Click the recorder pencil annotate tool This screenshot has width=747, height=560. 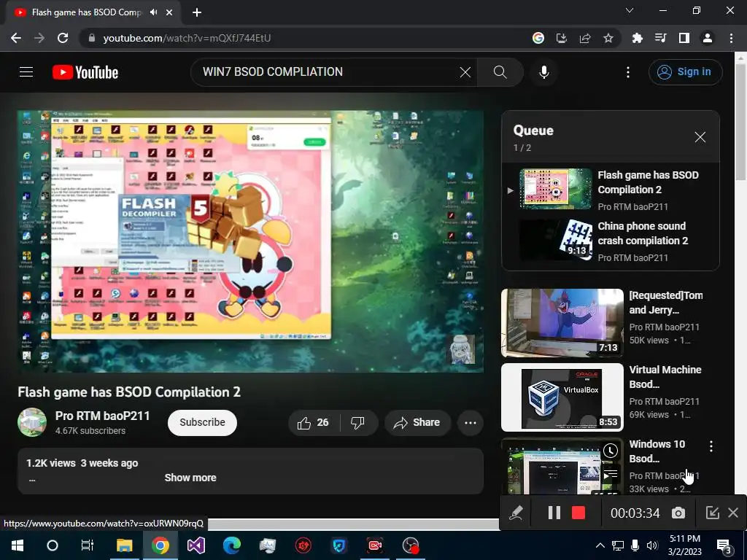516,513
